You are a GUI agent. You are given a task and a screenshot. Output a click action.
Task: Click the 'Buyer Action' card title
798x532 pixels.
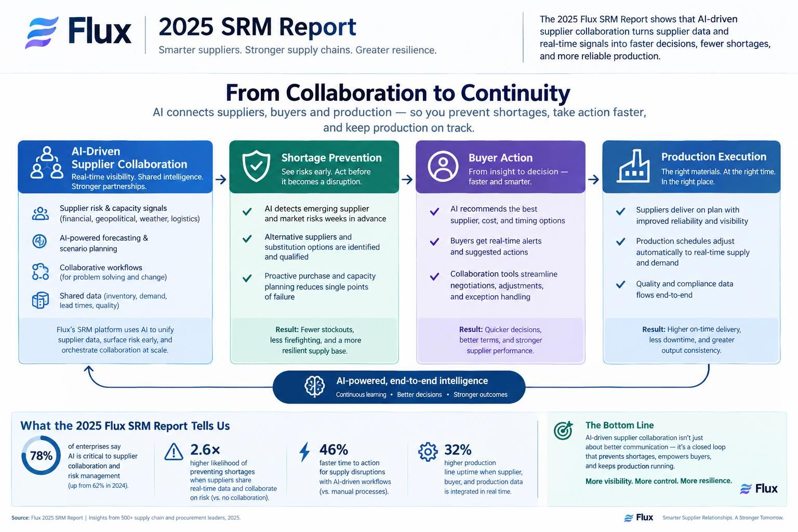500,157
